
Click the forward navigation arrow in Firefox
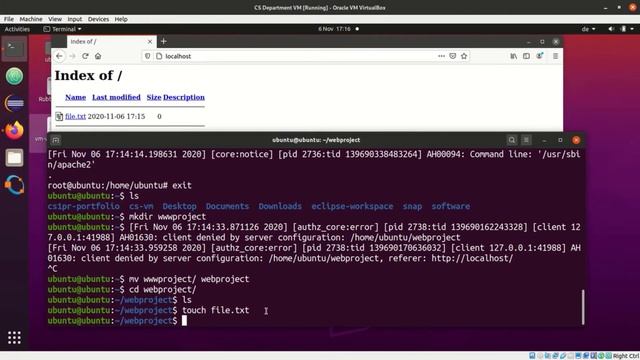(73, 56)
